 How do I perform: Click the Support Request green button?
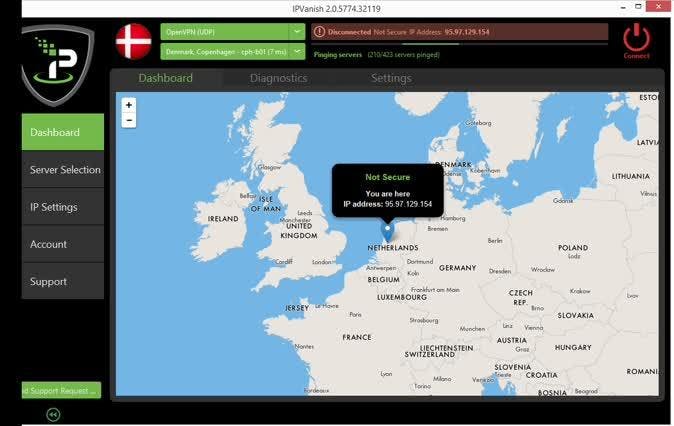coord(61,390)
